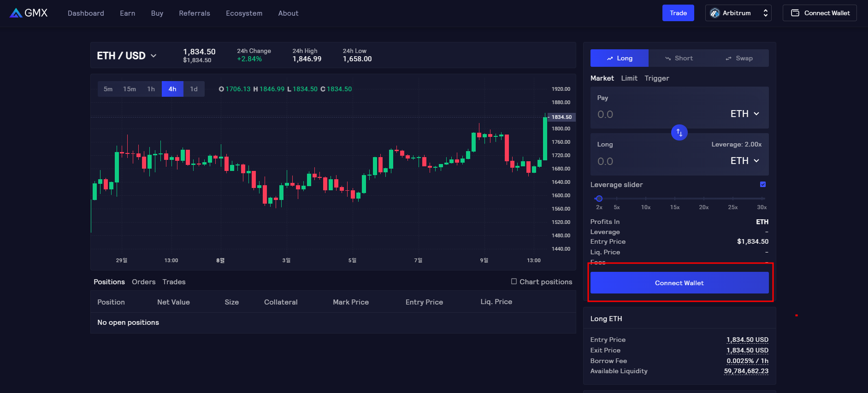Screen dimensions: 868x393
Task: Open the Referrals page
Action: click(195, 13)
